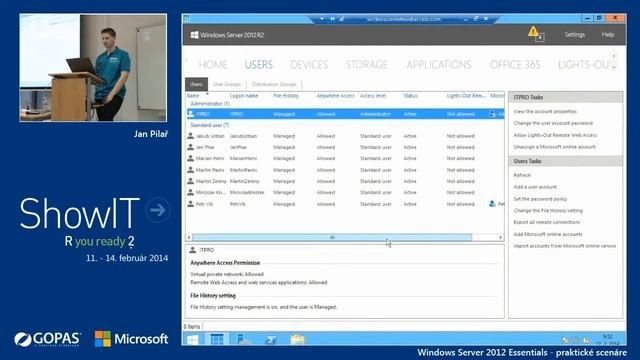
Task: Sort by Status column header
Action: coord(410,96)
